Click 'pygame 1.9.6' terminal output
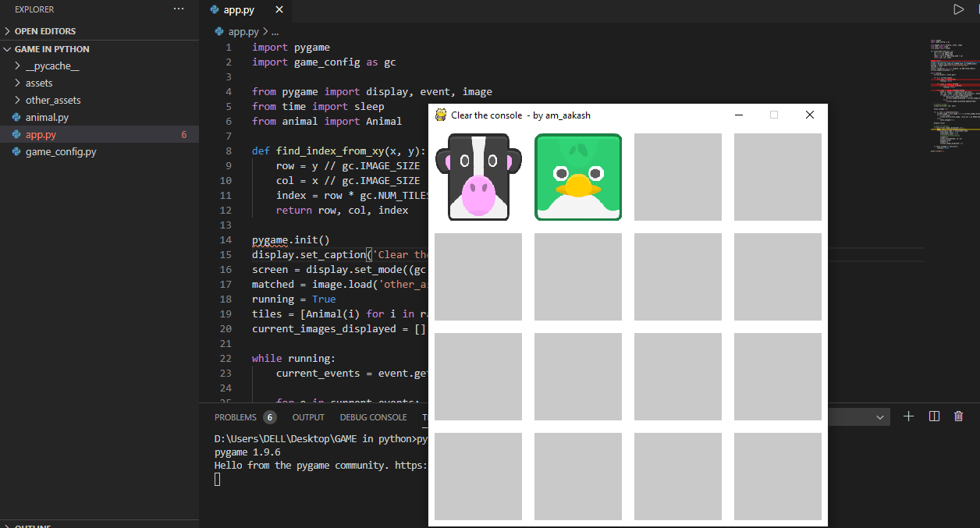980x528 pixels. 247,452
